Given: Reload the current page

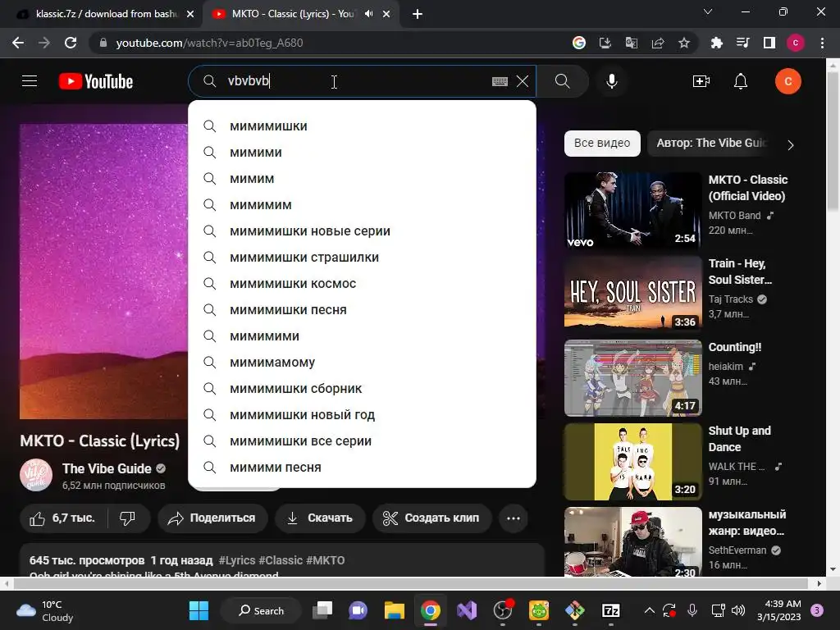Looking at the screenshot, I should click(x=71, y=43).
